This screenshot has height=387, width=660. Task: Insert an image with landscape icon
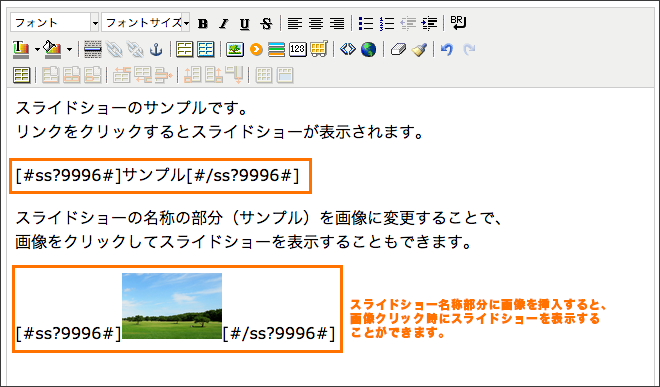[235, 50]
